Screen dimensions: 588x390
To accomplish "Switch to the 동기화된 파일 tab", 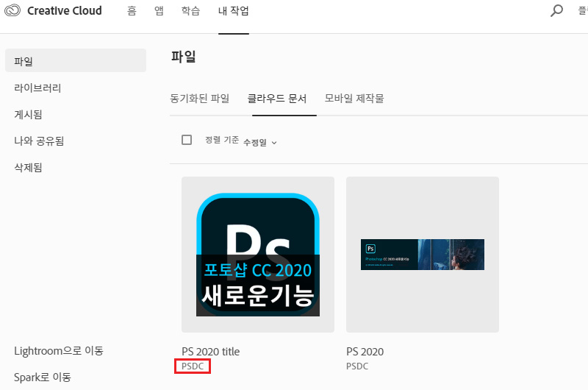I will coord(199,99).
